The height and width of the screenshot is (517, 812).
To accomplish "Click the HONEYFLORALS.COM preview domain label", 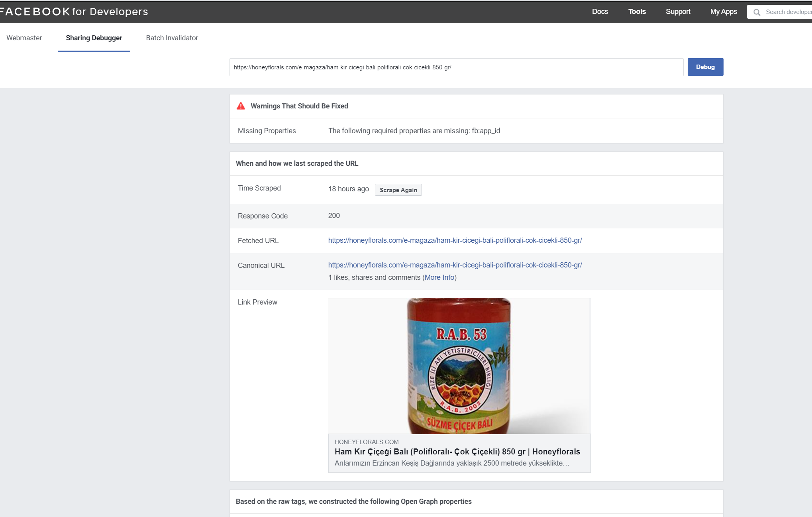I will [366, 442].
